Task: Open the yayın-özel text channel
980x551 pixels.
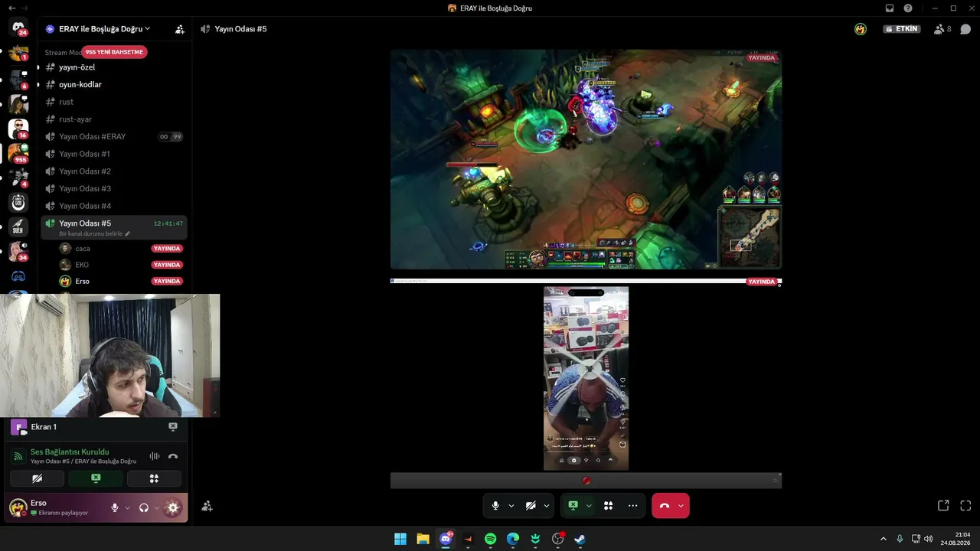Action: coord(113,67)
